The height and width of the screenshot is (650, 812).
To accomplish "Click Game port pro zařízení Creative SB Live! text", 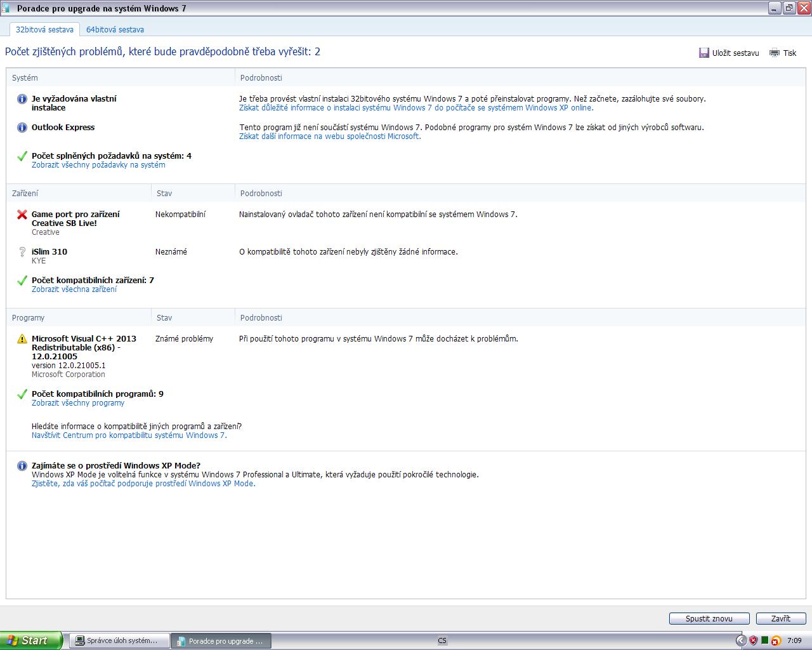I will (75, 219).
